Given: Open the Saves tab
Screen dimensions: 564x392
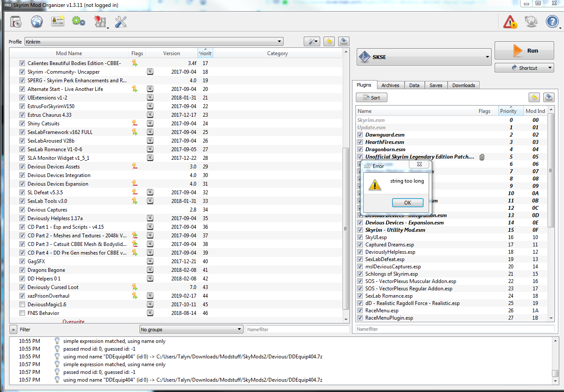Looking at the screenshot, I should 436,85.
